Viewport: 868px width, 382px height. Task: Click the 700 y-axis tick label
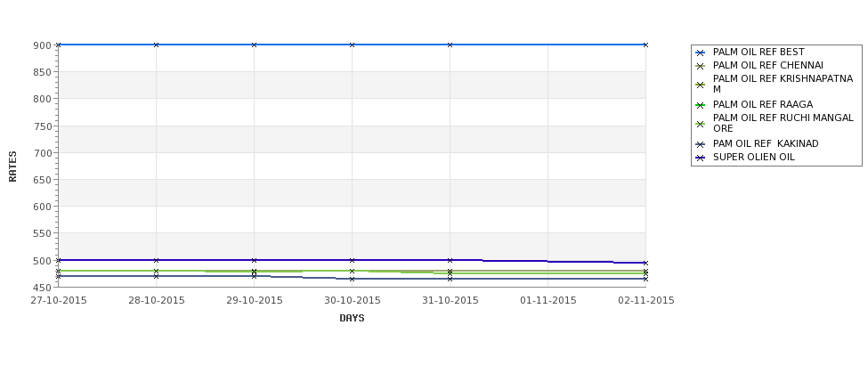(42, 153)
